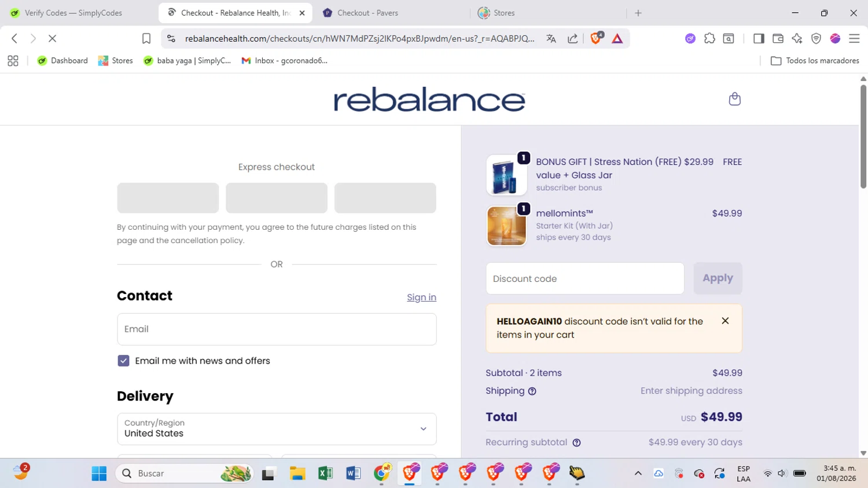Toggle Email me with news and offers
Viewport: 868px width, 488px height.
pyautogui.click(x=123, y=361)
